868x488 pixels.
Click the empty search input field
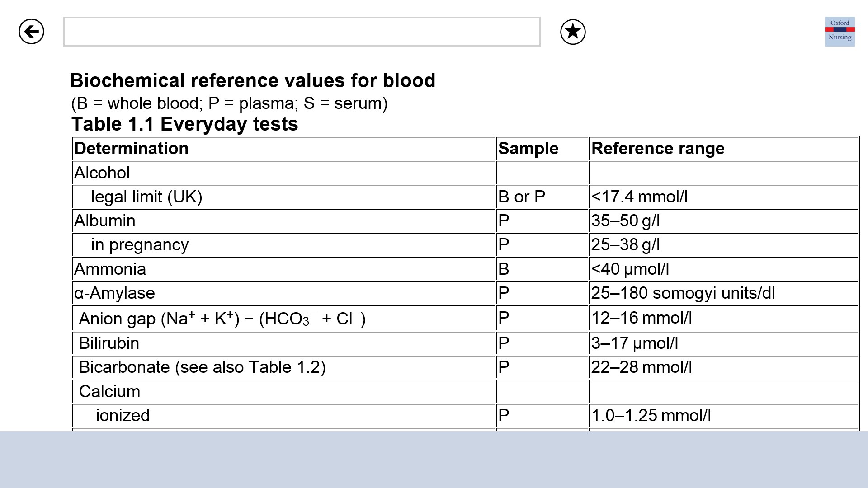click(302, 32)
